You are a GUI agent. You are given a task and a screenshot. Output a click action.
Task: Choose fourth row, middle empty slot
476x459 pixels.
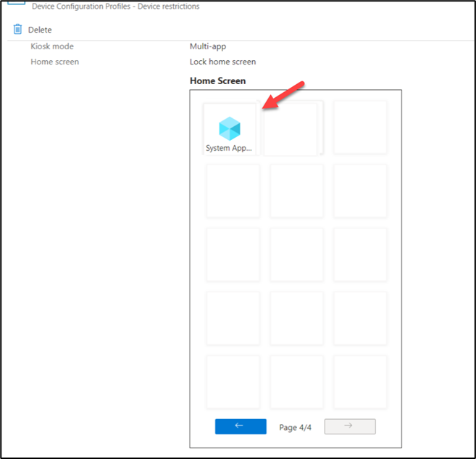[x=296, y=318]
